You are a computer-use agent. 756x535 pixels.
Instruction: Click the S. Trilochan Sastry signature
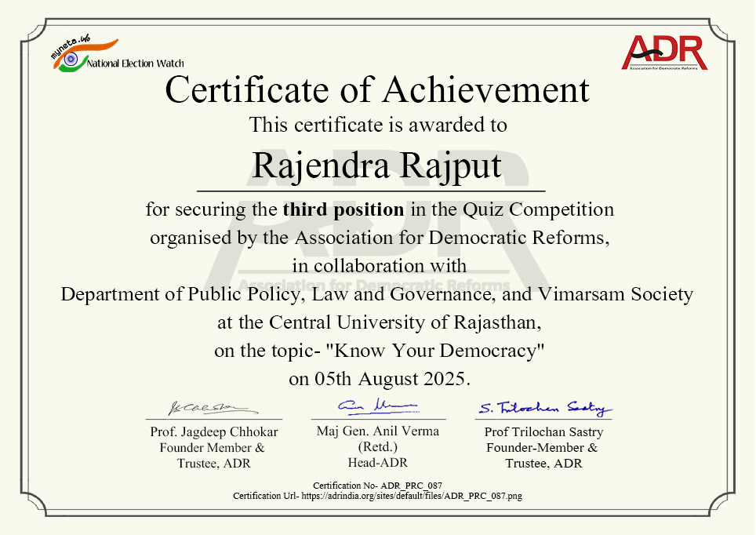545,409
